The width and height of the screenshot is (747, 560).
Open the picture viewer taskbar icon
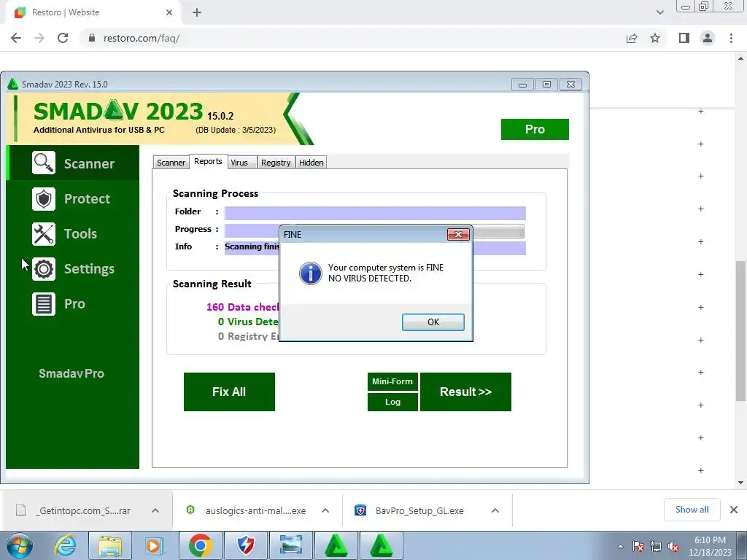291,545
